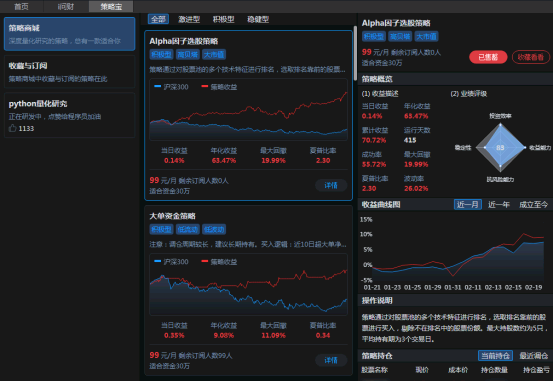This screenshot has height=381, width=554.
Task: Open the 首页 top tab
Action: click(21, 6)
